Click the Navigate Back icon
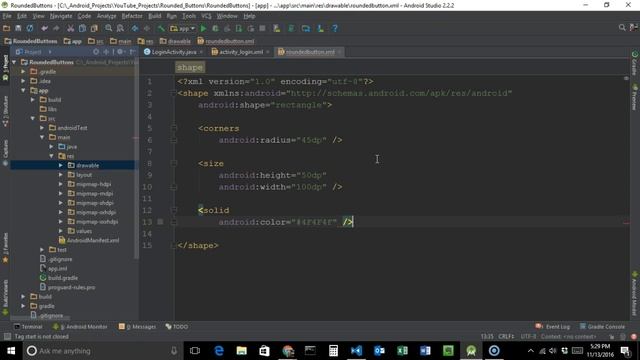 [x=135, y=28]
